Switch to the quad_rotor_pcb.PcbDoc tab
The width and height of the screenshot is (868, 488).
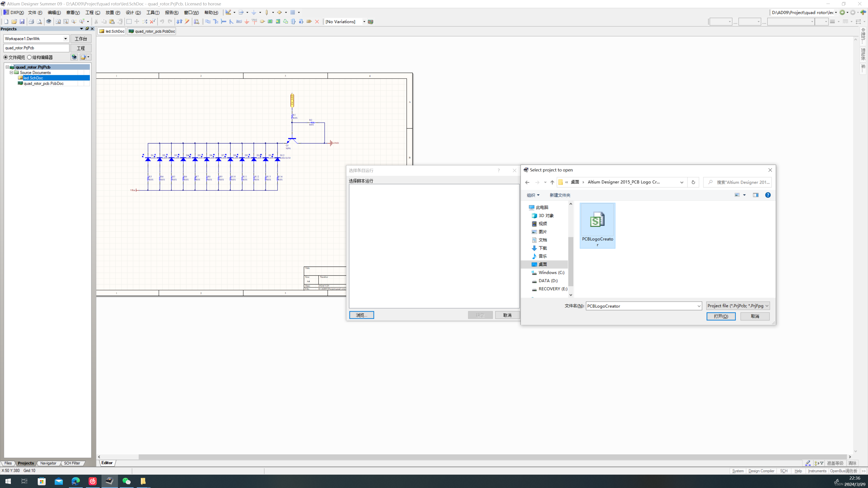point(152,31)
